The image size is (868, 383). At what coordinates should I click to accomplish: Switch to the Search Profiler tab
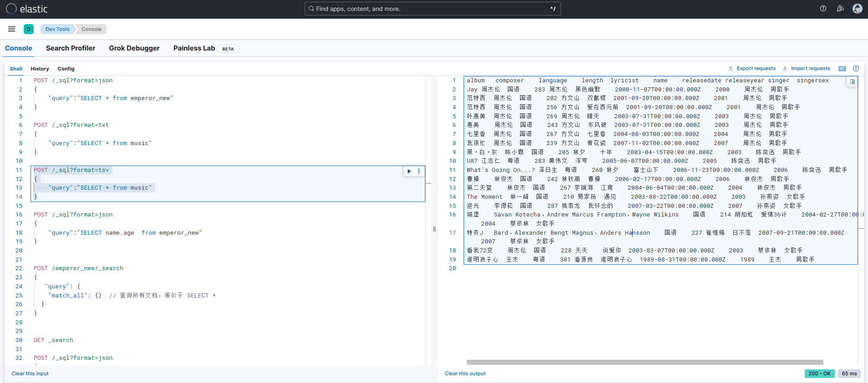(x=71, y=48)
